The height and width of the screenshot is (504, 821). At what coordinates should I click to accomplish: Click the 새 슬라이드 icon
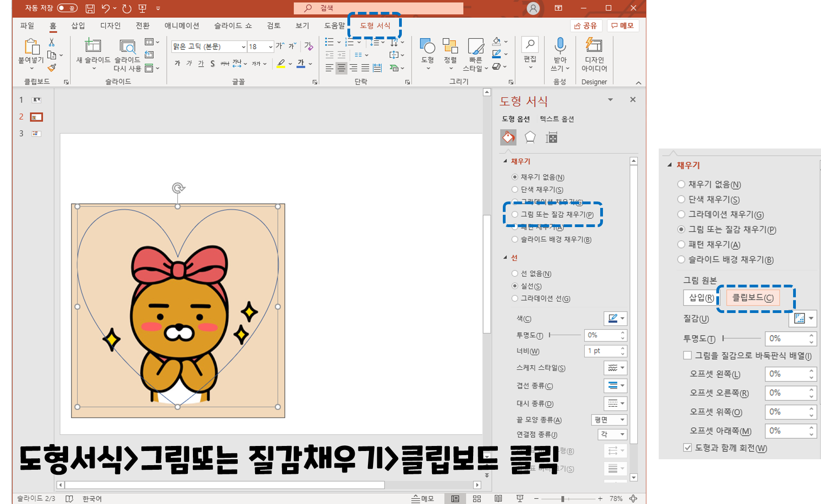click(93, 45)
